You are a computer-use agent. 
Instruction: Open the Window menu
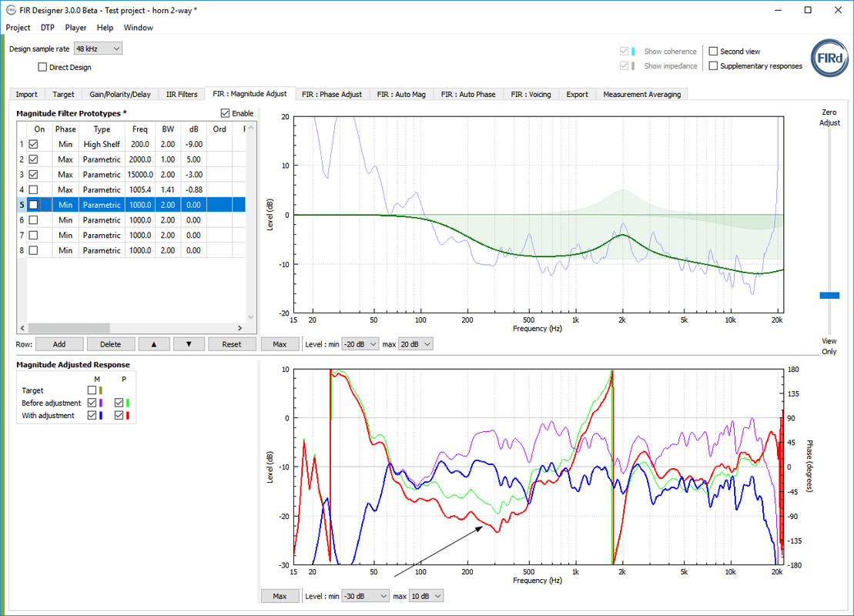point(138,27)
